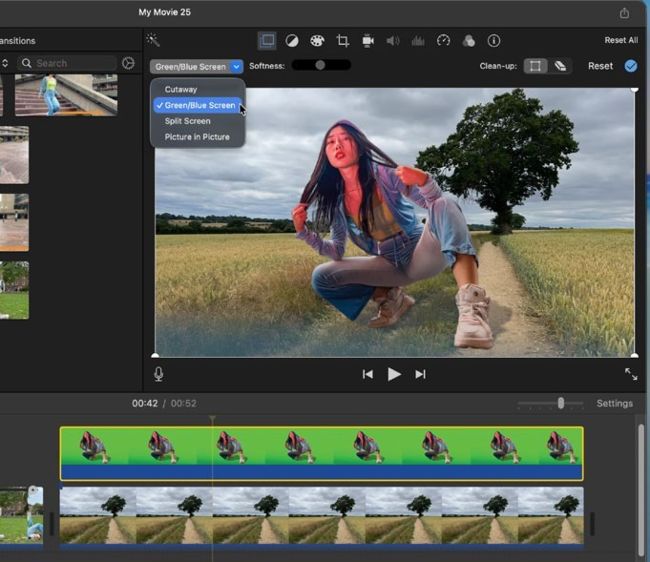650x562 pixels.
Task: Open timeline Settings options
Action: (614, 403)
